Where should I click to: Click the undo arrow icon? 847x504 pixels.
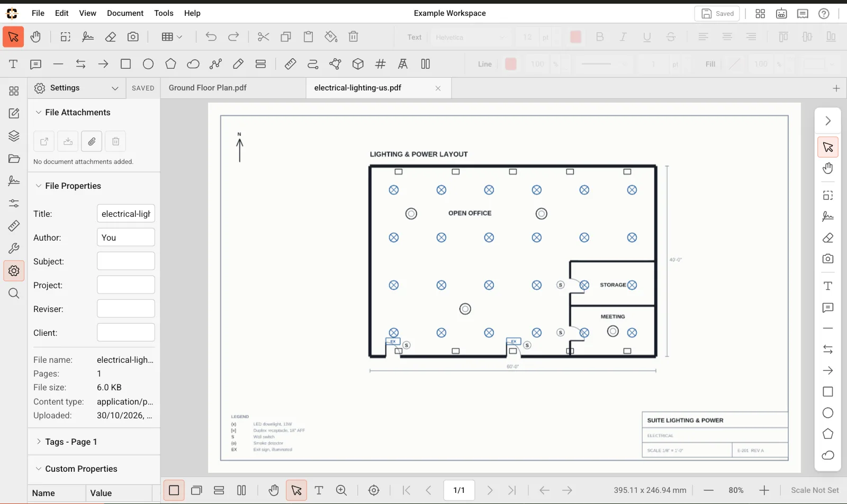click(x=211, y=37)
